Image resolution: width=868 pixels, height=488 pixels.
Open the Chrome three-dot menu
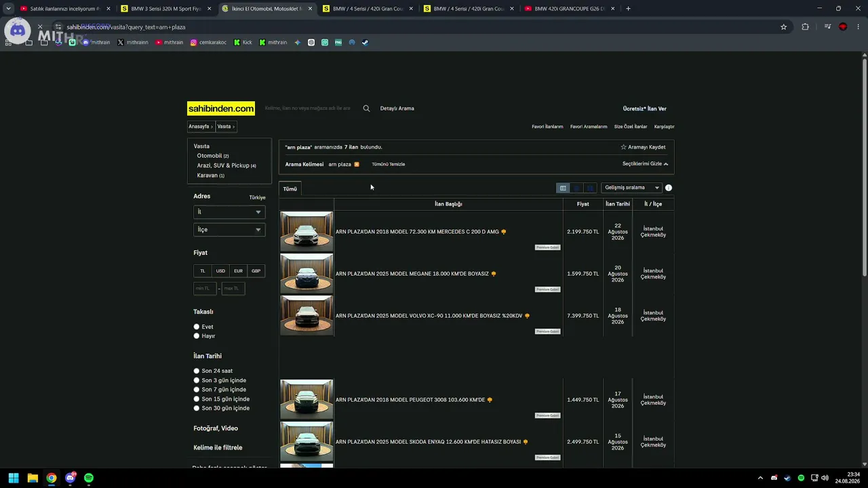(859, 27)
